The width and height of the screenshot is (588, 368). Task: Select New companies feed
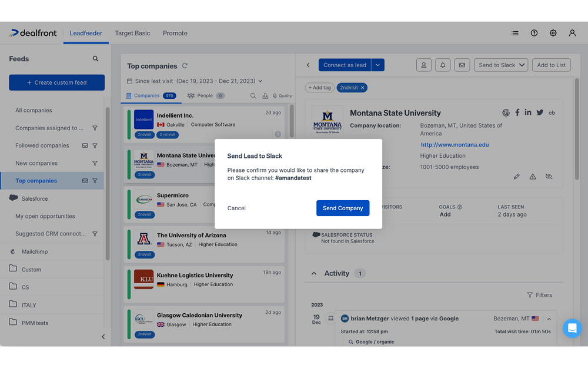coord(36,163)
